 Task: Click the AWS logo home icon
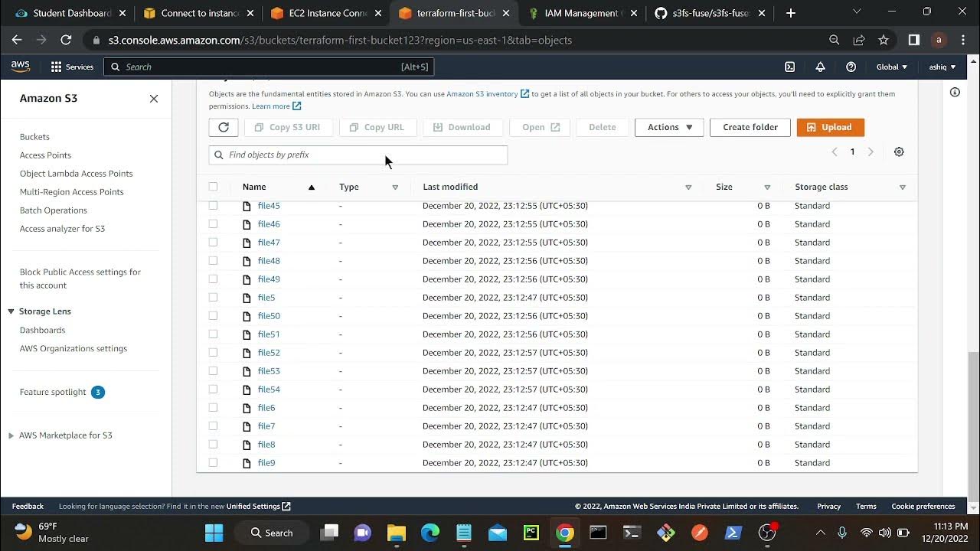(x=20, y=67)
